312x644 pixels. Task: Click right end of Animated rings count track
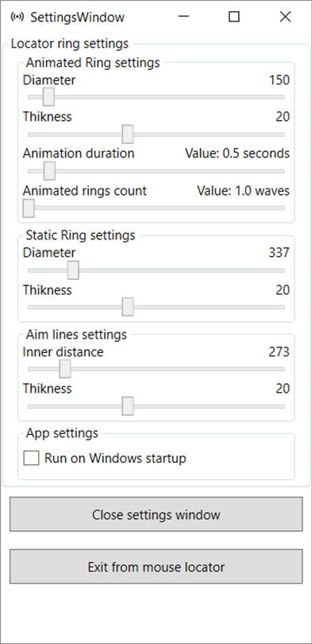click(282, 208)
